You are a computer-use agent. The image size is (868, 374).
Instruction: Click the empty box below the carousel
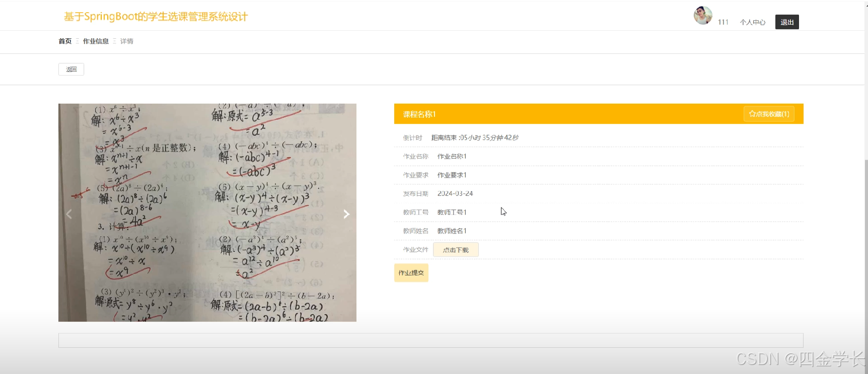431,340
